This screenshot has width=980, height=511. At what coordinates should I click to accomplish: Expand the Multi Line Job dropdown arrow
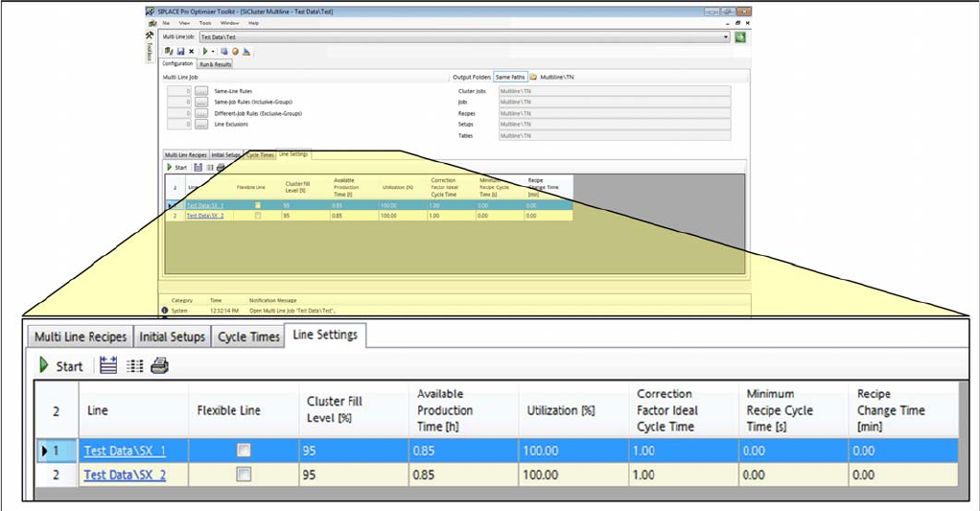(x=725, y=36)
